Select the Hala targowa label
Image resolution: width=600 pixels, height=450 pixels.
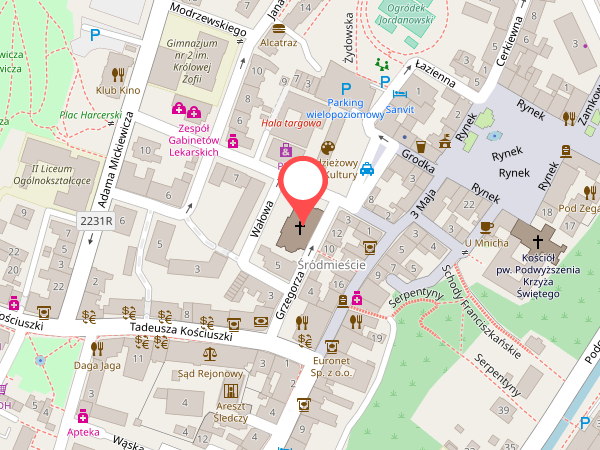click(291, 123)
